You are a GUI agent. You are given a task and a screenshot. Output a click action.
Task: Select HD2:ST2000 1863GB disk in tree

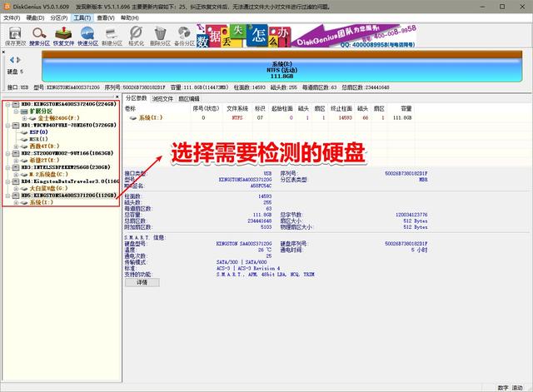pos(67,153)
